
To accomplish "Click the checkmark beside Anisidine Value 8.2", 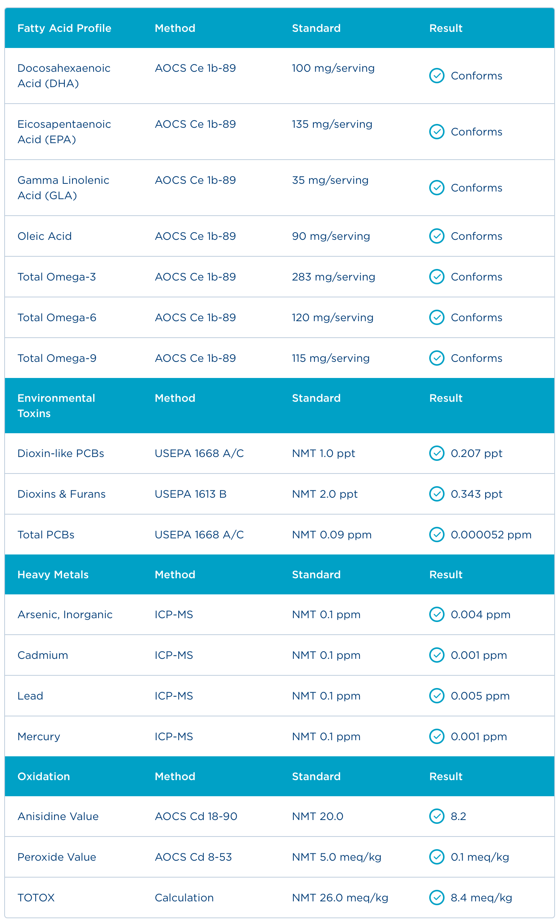I will [436, 816].
